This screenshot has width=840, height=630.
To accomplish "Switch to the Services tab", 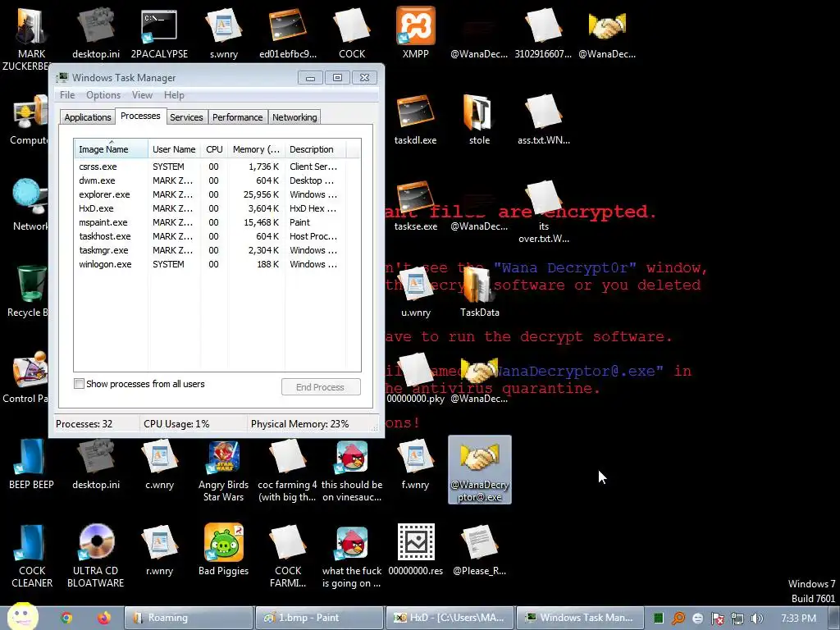I will tap(186, 117).
